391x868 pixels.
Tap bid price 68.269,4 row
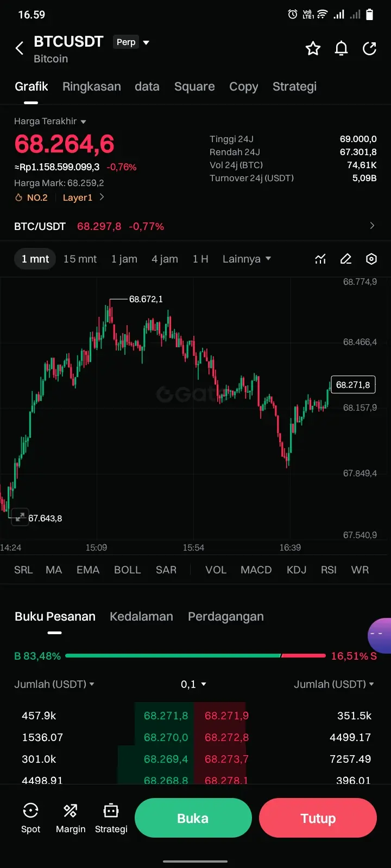166,759
